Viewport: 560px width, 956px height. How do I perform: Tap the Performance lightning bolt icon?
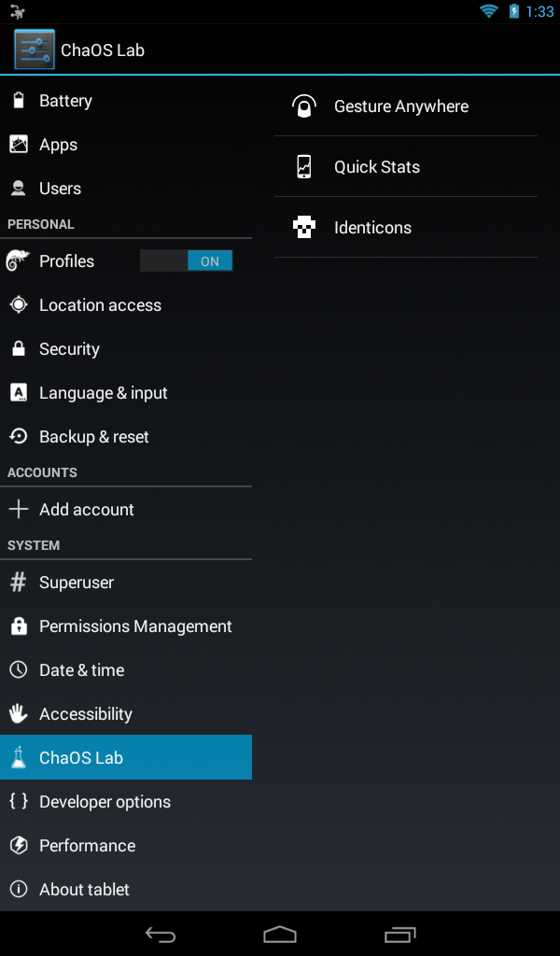[19, 845]
